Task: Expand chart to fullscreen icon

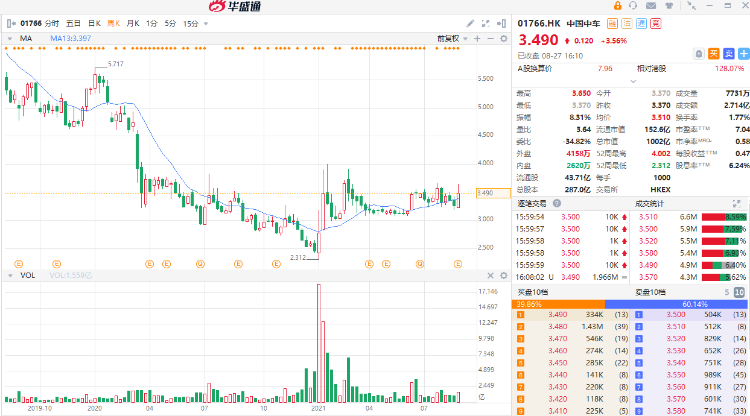Action: (x=485, y=23)
